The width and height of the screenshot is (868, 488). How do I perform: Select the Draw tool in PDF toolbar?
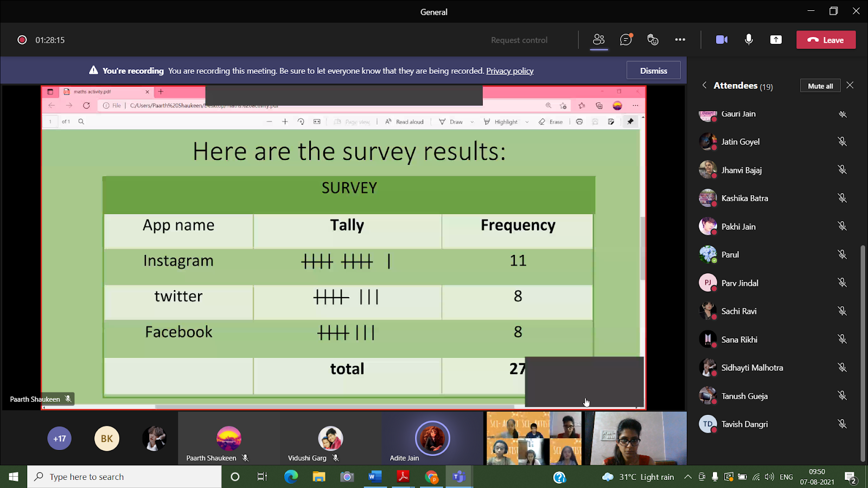click(x=451, y=121)
